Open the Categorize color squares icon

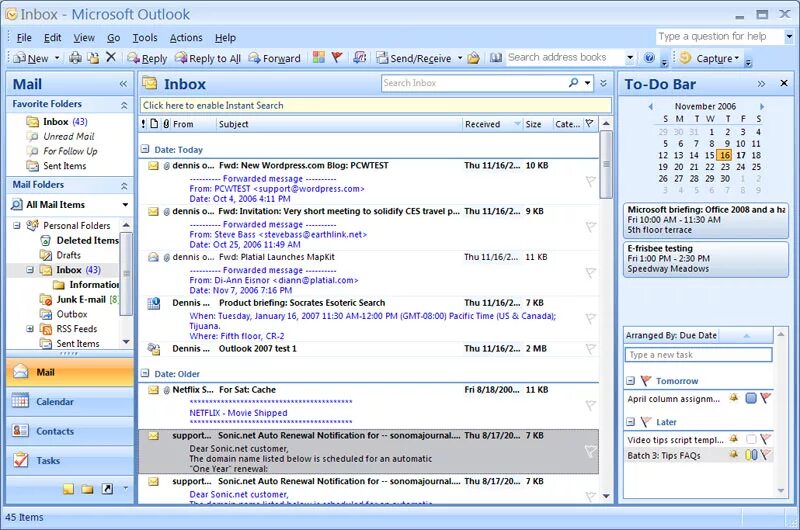tap(319, 58)
